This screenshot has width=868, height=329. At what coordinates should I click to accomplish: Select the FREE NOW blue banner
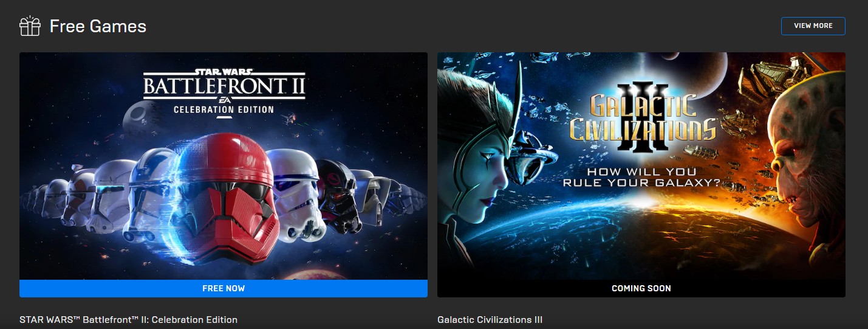click(224, 288)
